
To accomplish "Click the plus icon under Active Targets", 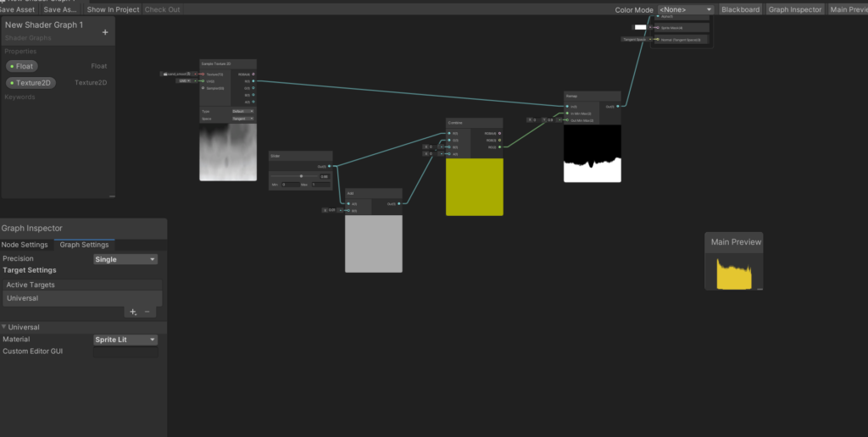I will 132,312.
